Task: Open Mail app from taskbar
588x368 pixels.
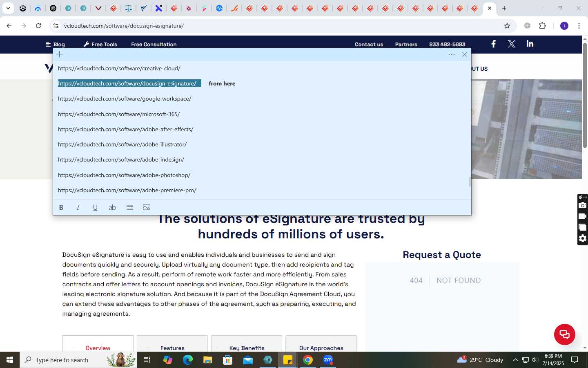Action: 248,360
